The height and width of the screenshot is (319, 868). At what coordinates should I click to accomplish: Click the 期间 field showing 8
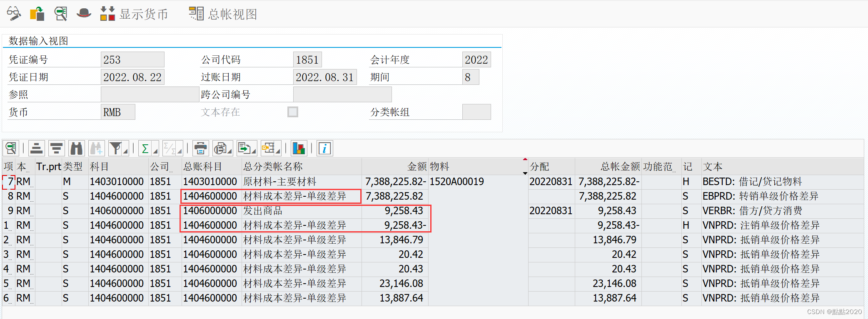tap(471, 77)
